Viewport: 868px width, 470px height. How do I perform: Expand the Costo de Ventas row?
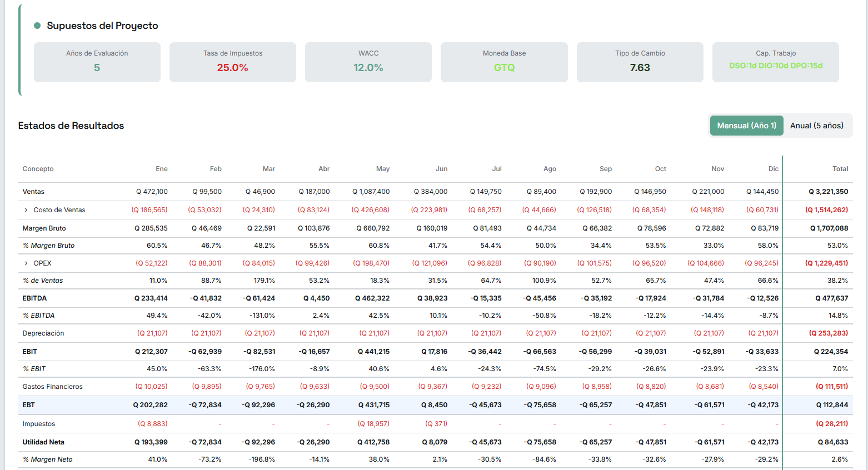point(26,210)
